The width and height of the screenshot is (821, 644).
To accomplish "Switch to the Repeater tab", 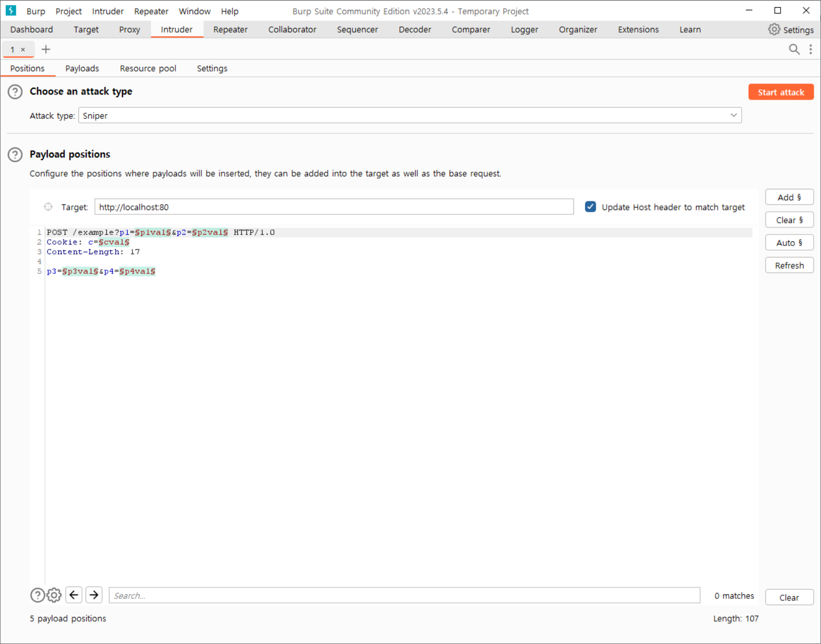I will point(230,30).
